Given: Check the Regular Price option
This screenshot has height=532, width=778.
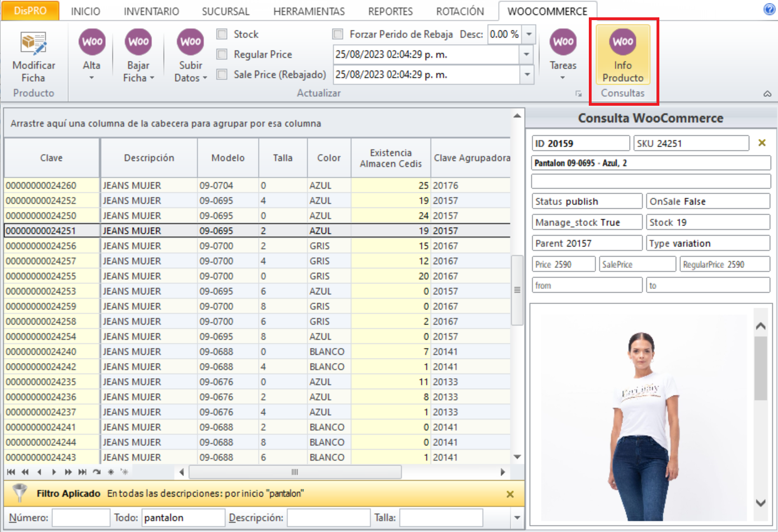Looking at the screenshot, I should 222,54.
